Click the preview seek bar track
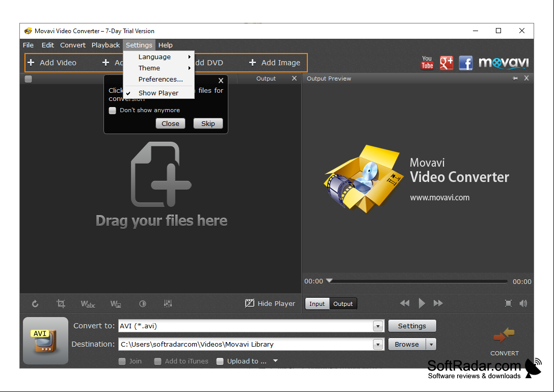554x392 pixels. pyautogui.click(x=418, y=281)
